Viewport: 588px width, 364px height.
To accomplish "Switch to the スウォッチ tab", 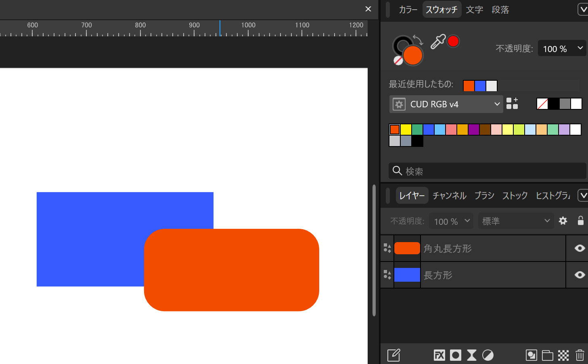I will [442, 10].
